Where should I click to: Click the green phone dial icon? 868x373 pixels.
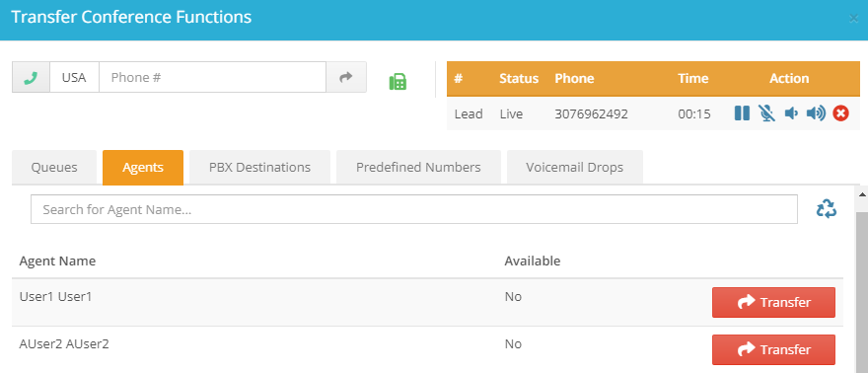pos(31,78)
